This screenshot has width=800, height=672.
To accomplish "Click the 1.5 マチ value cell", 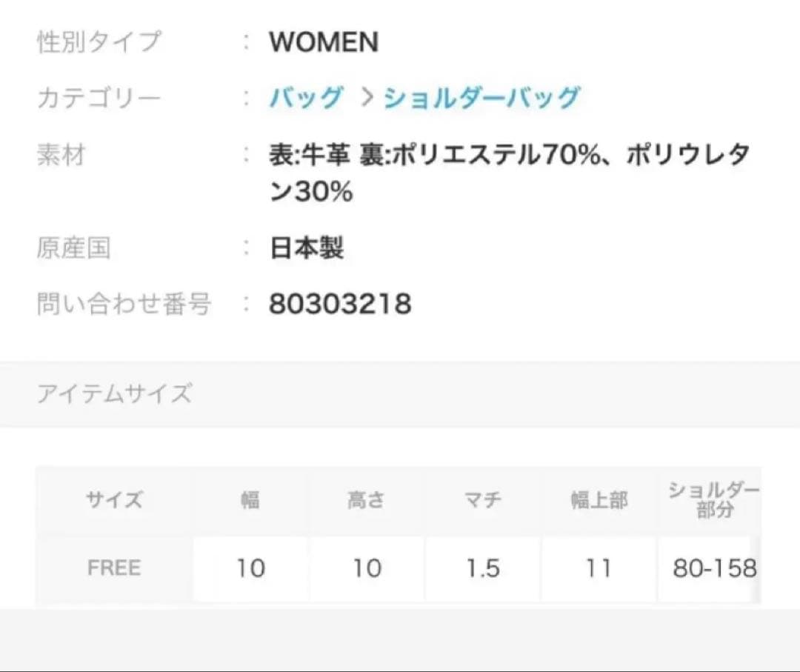I will tap(482, 568).
